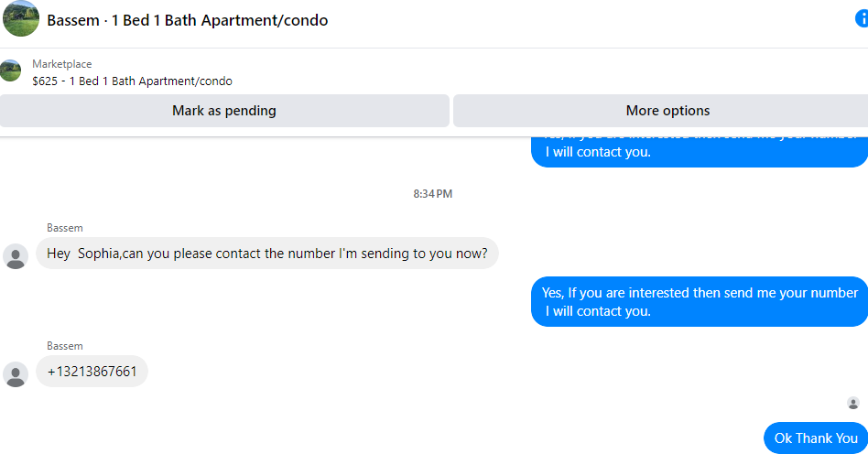868x454 pixels.
Task: Click the 'Hey Sophia' message bubble
Action: coord(266,254)
